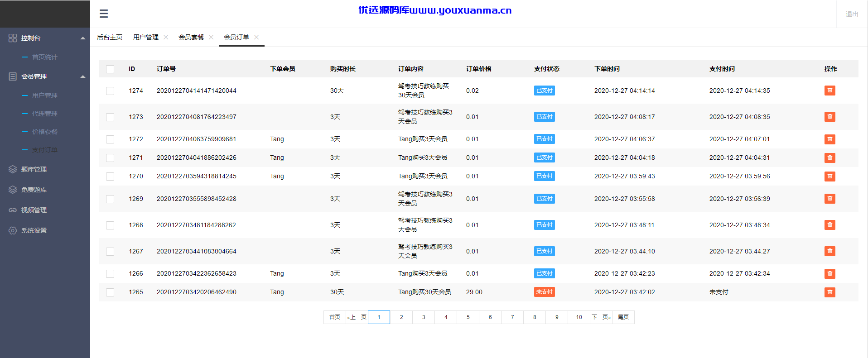The height and width of the screenshot is (358, 868).
Task: Delete order 1265 with trash icon
Action: 830,292
